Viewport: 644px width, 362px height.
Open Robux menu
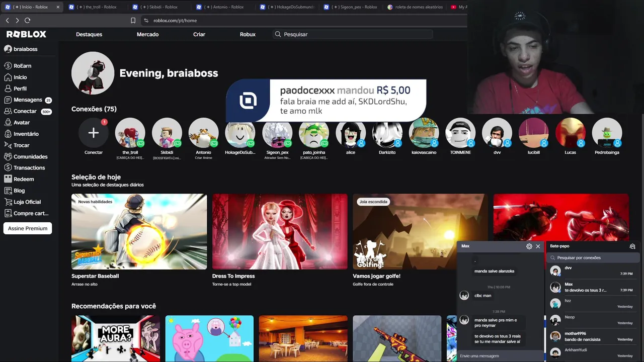tap(248, 34)
